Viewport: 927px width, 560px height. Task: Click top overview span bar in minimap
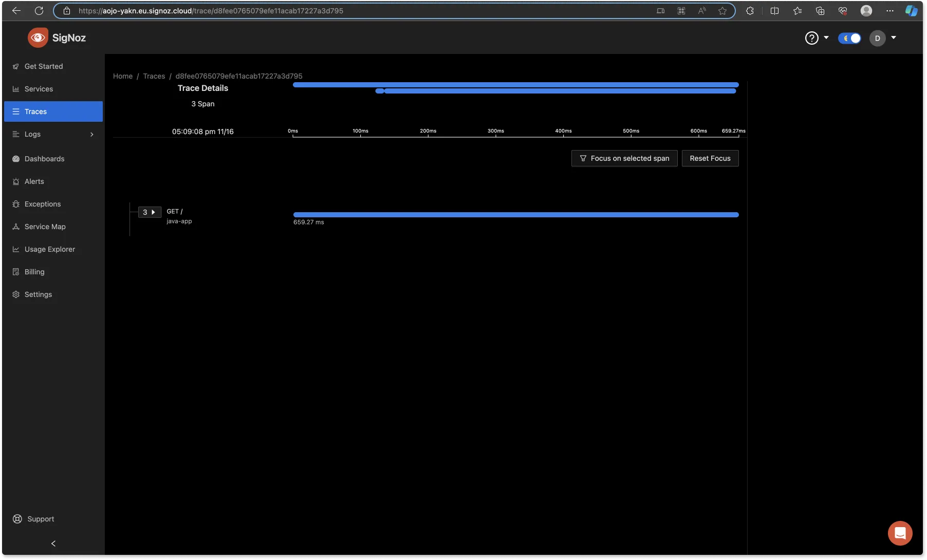(516, 85)
